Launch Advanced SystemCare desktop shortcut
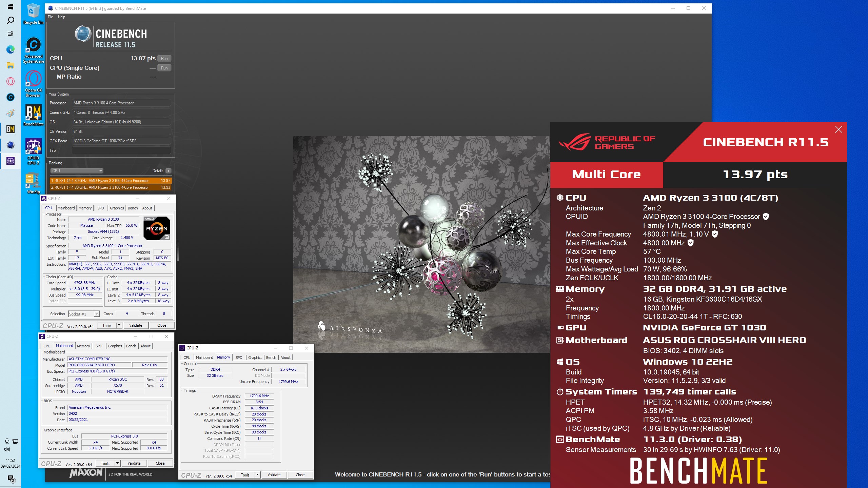Image resolution: width=868 pixels, height=488 pixels. point(33,50)
